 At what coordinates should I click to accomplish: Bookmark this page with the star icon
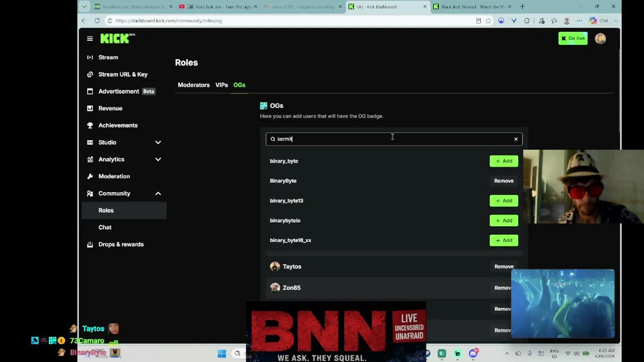[x=489, y=21]
